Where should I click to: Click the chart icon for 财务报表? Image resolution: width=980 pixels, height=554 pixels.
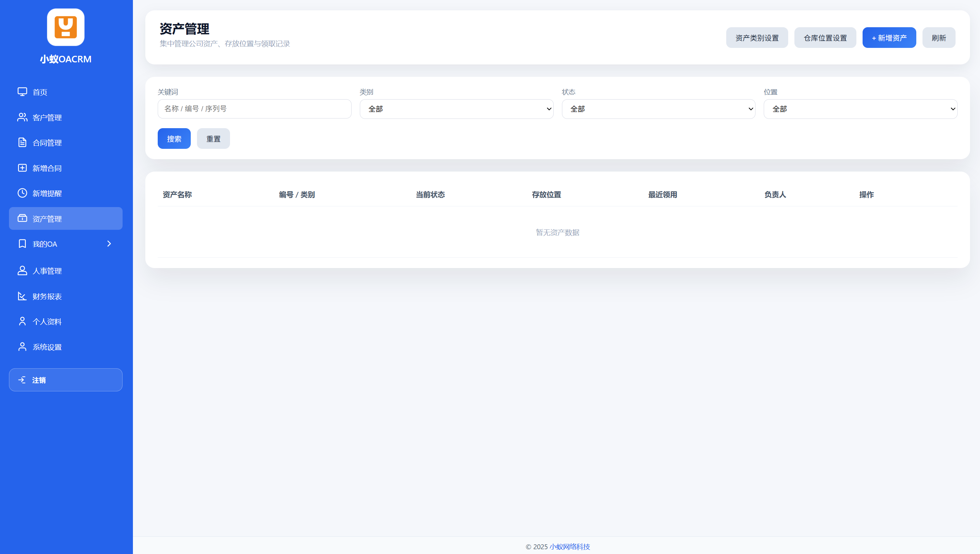pyautogui.click(x=22, y=296)
